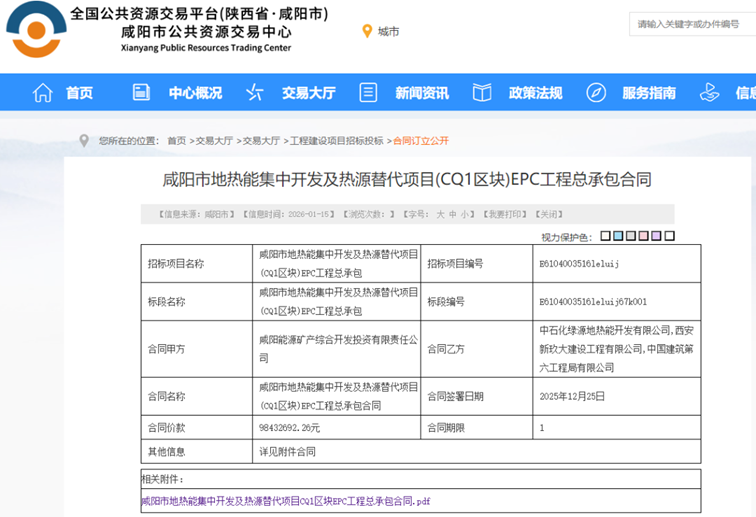Click the 我要打印 print link
This screenshot has width=756, height=517.
(506, 214)
